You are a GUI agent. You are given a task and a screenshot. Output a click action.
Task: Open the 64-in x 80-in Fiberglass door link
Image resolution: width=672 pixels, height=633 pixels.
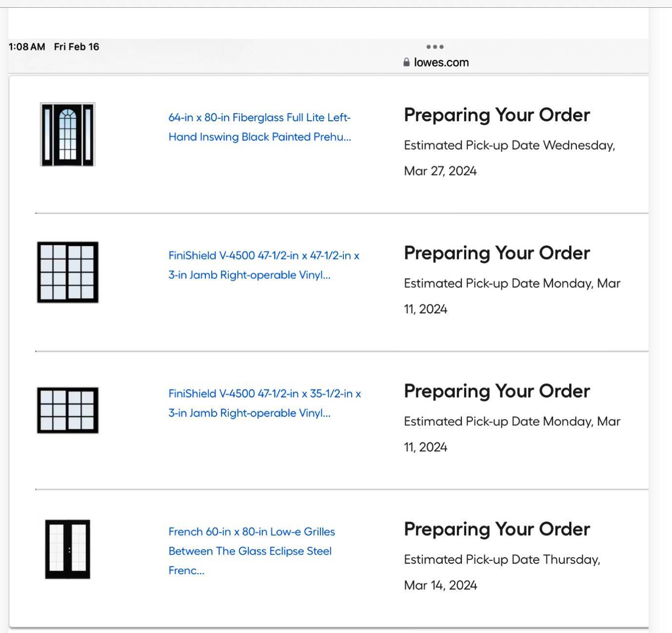(x=259, y=127)
